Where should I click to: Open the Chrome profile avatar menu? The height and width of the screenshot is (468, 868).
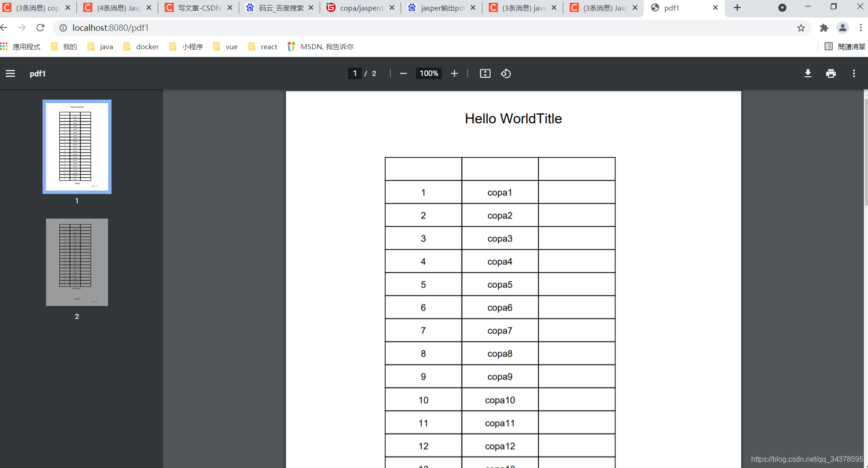[843, 28]
